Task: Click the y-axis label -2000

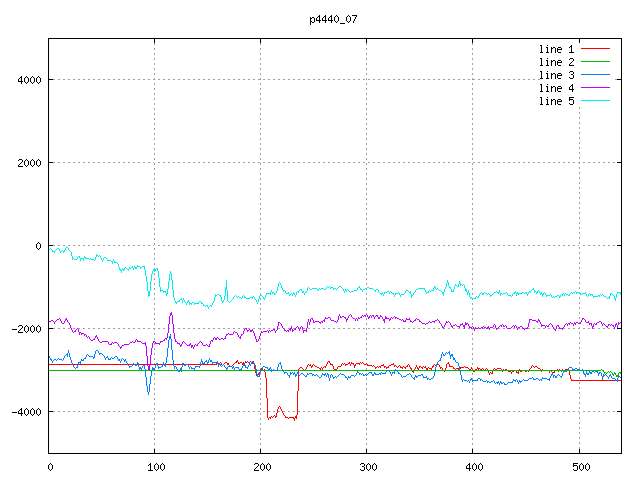Action: coord(27,329)
